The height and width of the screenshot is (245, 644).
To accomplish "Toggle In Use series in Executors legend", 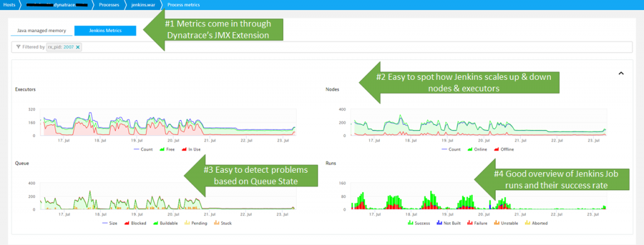I will [x=191, y=150].
